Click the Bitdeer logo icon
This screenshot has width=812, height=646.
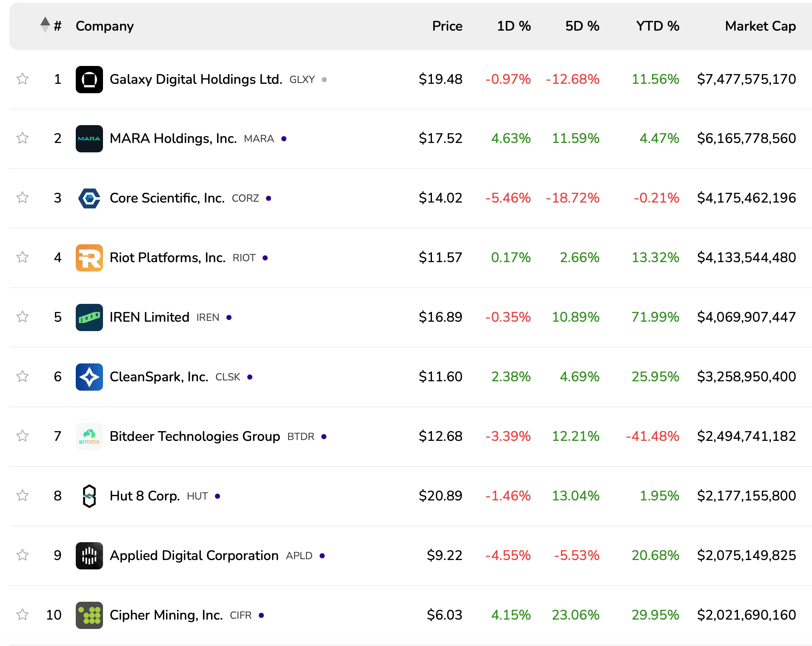click(x=89, y=437)
